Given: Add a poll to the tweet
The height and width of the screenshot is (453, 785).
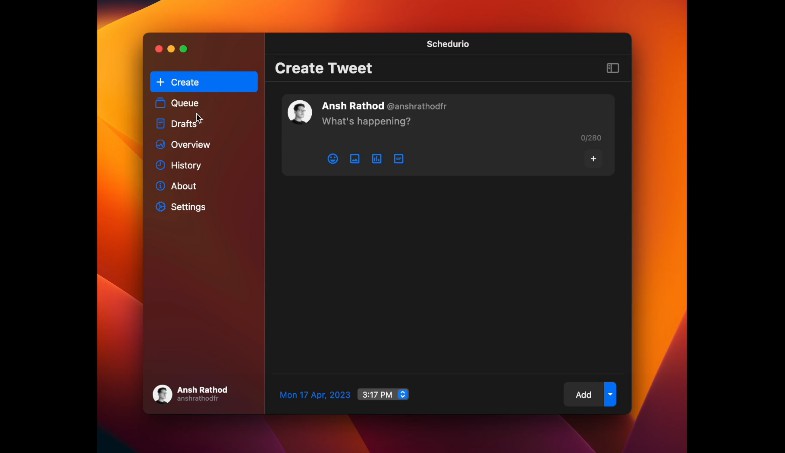Looking at the screenshot, I should pos(376,159).
